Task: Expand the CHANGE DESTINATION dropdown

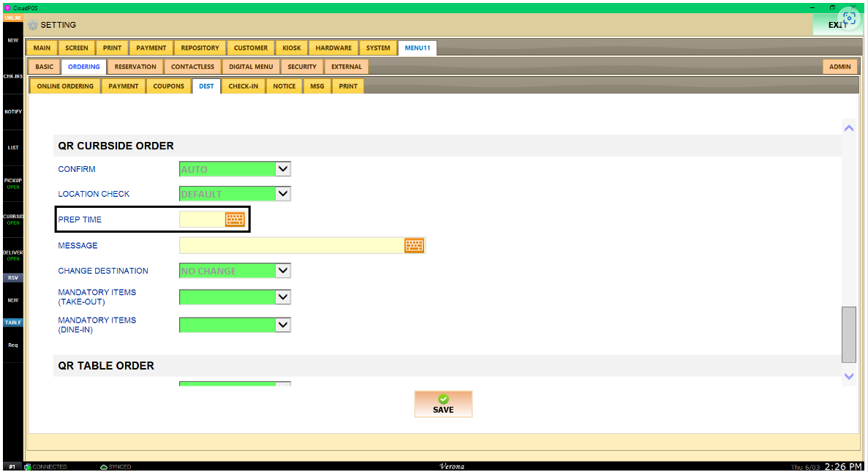Action: (283, 271)
